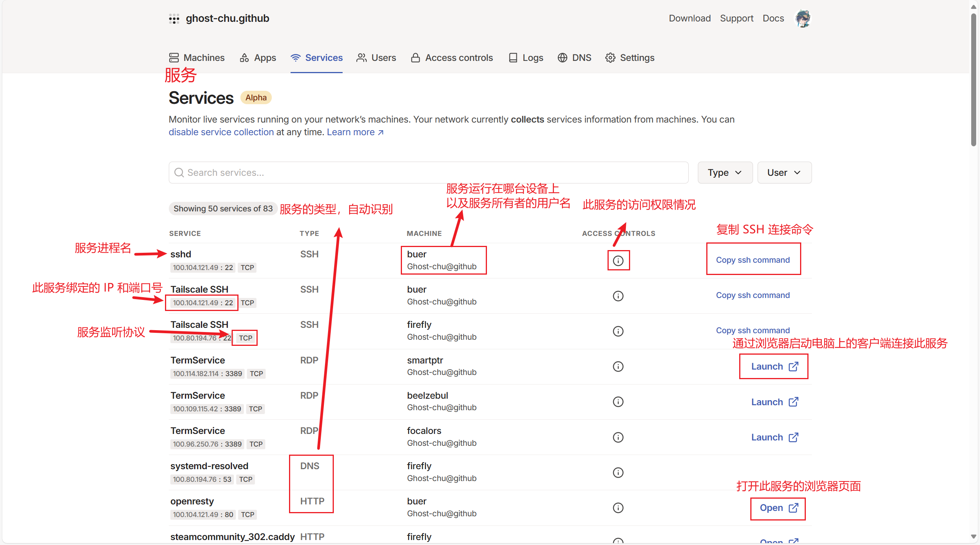Screen dimensions: 980x545
Task: Launch RDP session to focalors
Action: click(x=774, y=437)
